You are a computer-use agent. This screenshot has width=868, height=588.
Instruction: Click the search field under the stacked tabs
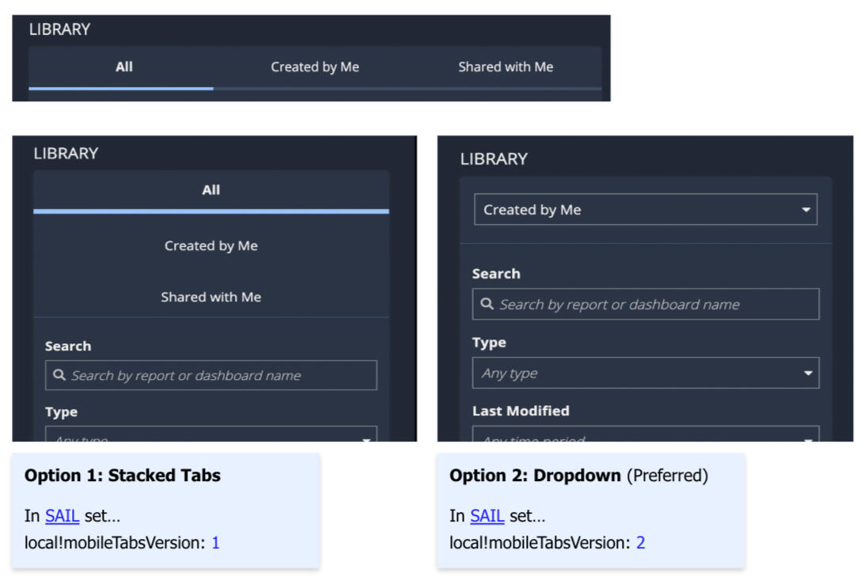pos(222,376)
